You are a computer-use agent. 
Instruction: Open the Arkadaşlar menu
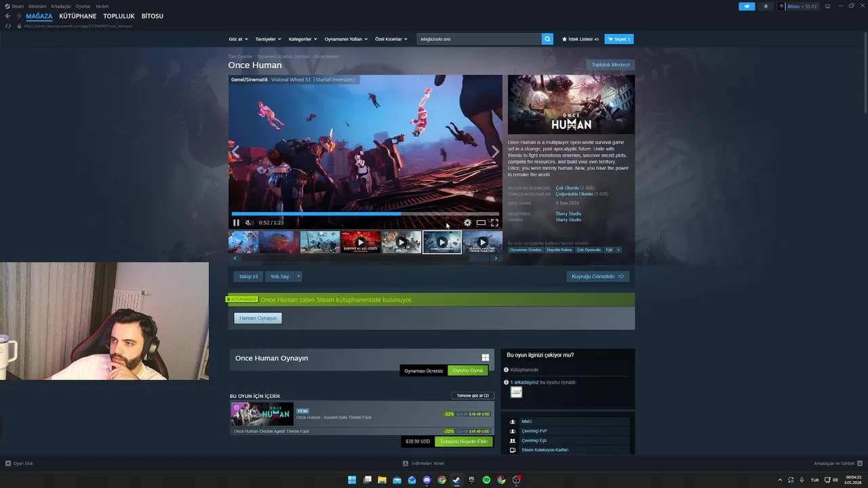[x=61, y=6]
